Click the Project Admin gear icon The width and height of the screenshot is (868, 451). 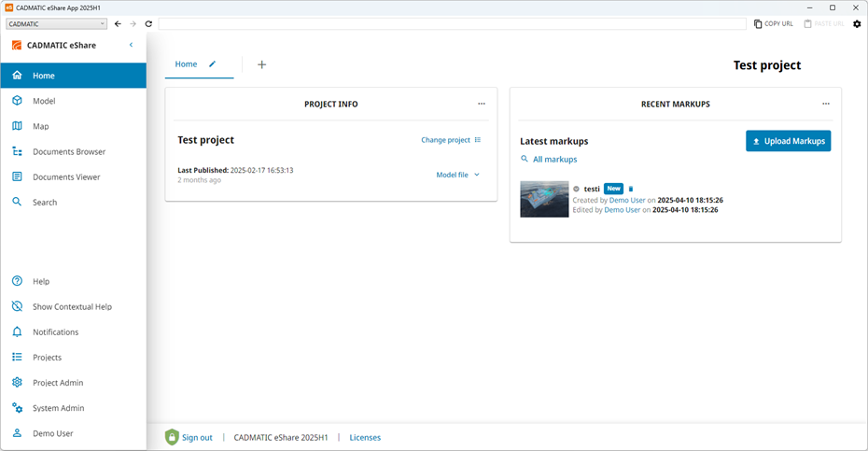(17, 382)
